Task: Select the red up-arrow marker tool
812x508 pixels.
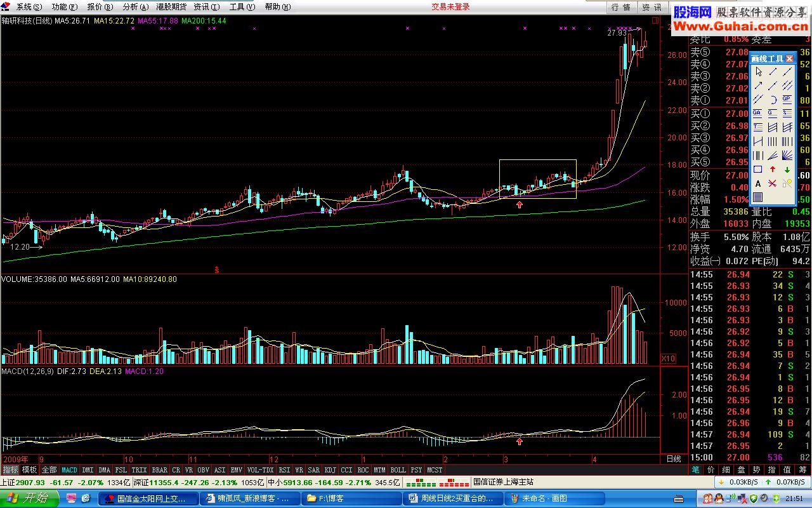Action: [x=772, y=170]
